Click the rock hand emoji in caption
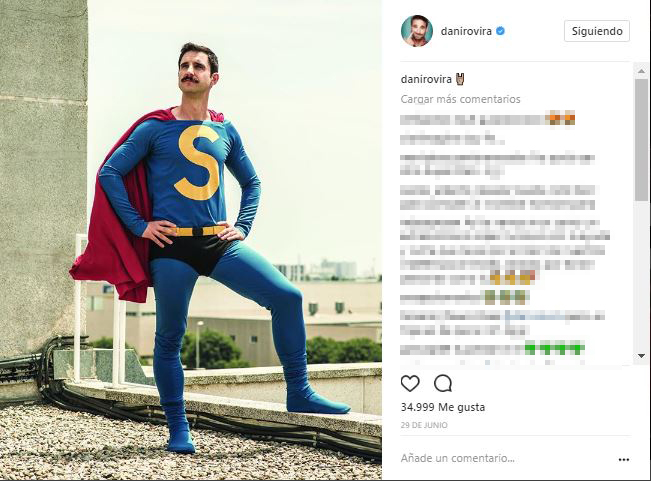 pyautogui.click(x=460, y=79)
